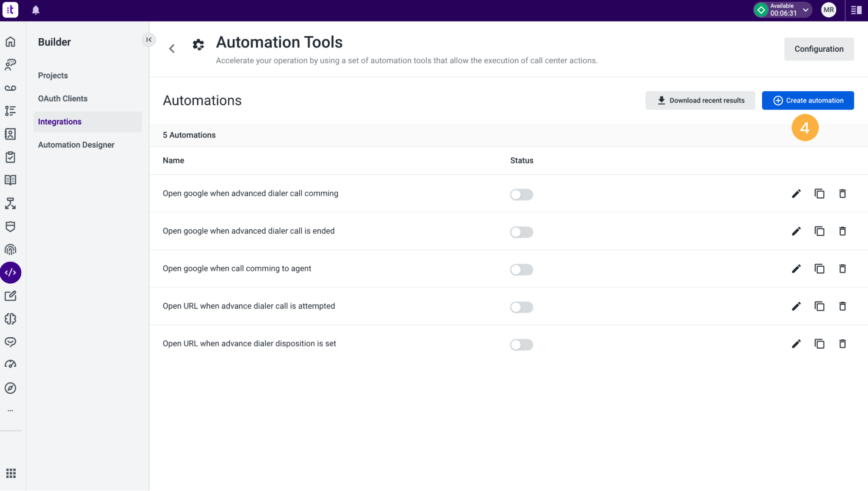868x491 pixels.
Task: Open Automation Designer in the Builder menu
Action: tap(76, 145)
